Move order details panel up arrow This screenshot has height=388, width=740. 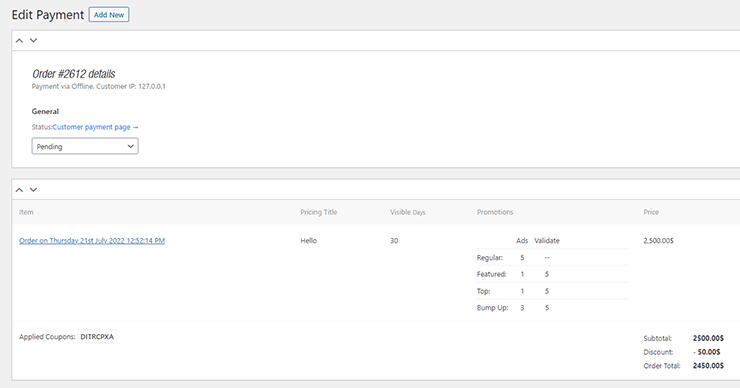[x=19, y=41]
